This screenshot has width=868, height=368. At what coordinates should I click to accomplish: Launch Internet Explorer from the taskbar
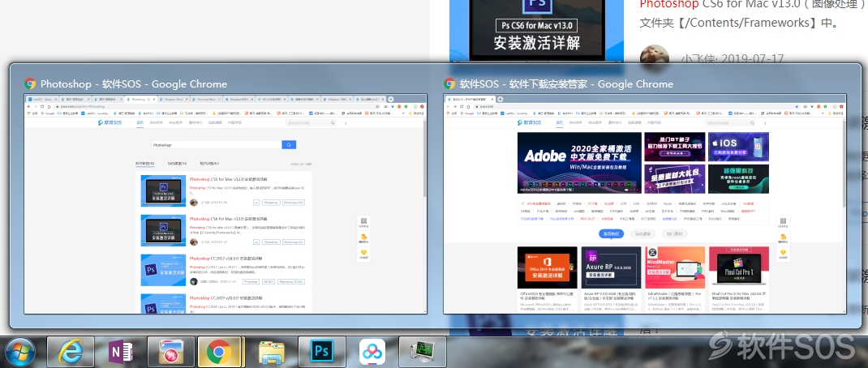click(x=71, y=352)
